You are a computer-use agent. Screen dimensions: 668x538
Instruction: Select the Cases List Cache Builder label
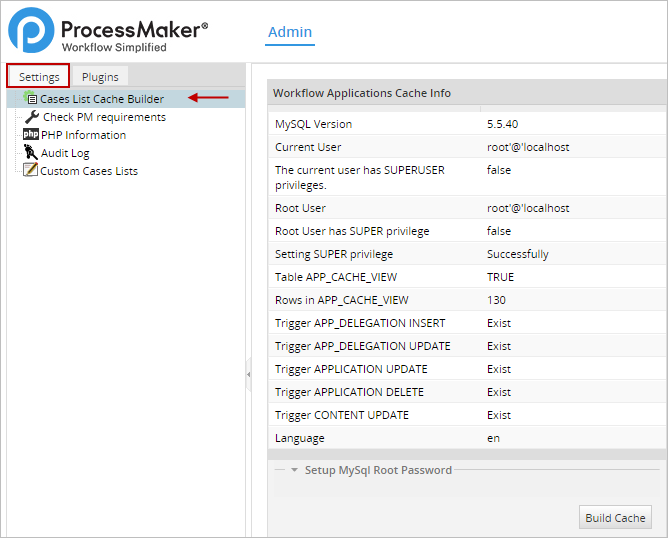click(x=102, y=99)
